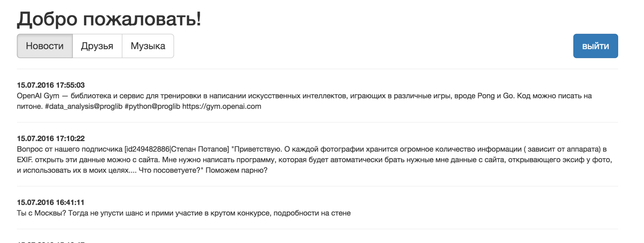Click the #data_analysis@proglib hashtag
Image resolution: width=644 pixels, height=243 pixels.
coord(84,107)
